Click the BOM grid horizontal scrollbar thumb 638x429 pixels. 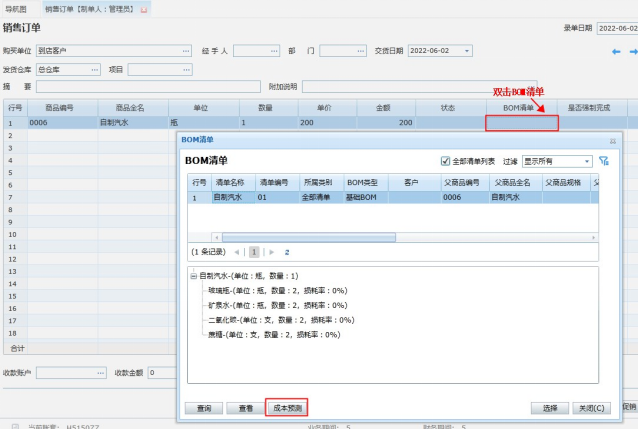(309, 237)
